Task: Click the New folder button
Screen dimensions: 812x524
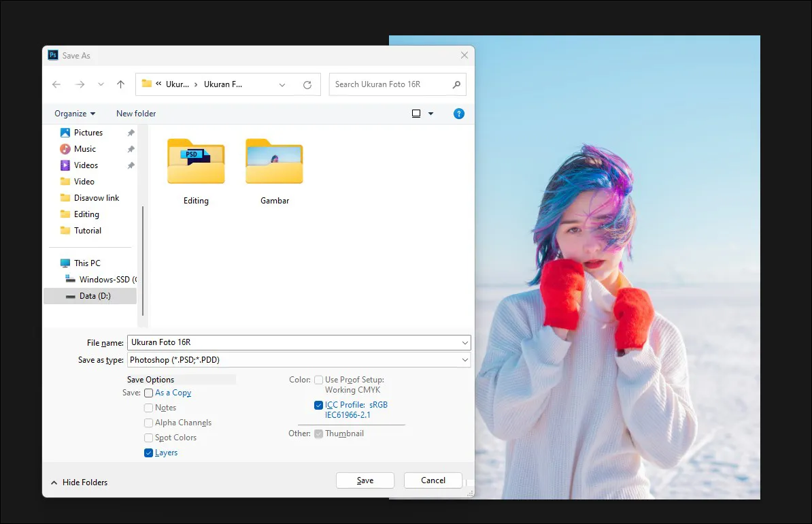Action: coord(136,114)
